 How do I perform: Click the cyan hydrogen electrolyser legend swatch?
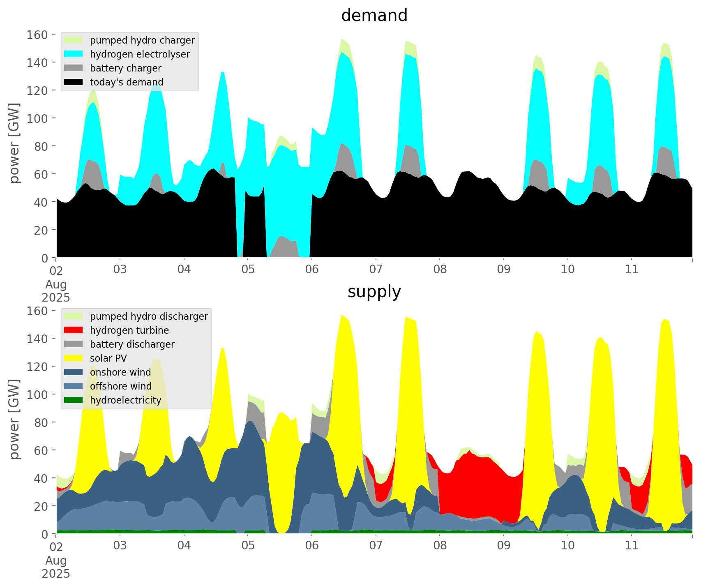[x=74, y=54]
